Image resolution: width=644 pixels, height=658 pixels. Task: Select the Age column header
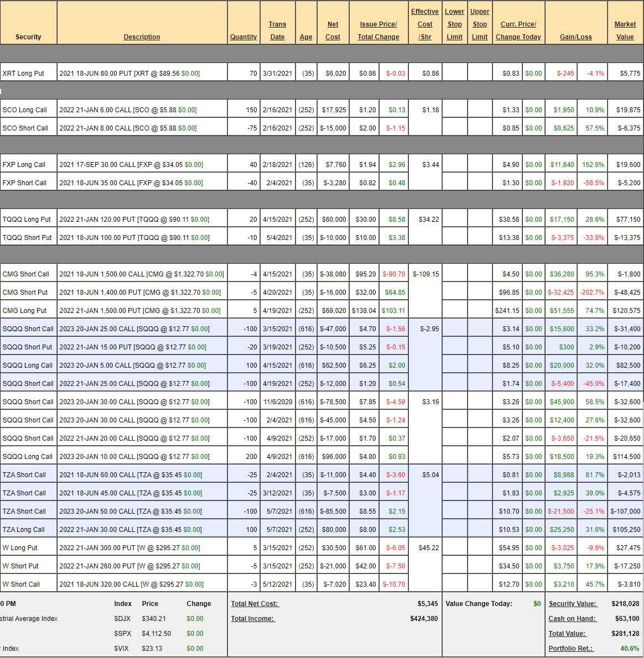pos(306,37)
